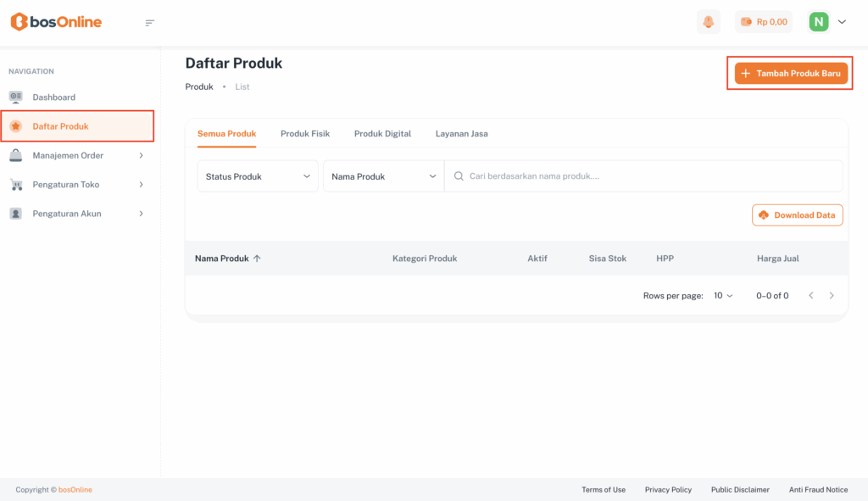Switch to the Produk Digital tab
This screenshot has width=868, height=501.
tap(382, 134)
